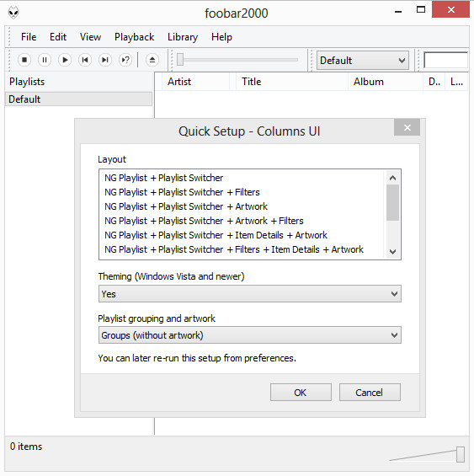Screen dimensions: 474x476
Task: Start playback with the Play icon
Action: pyautogui.click(x=65, y=60)
